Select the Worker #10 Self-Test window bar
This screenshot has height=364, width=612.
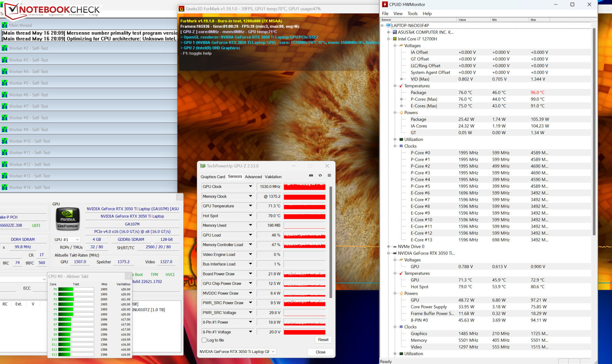point(89,141)
